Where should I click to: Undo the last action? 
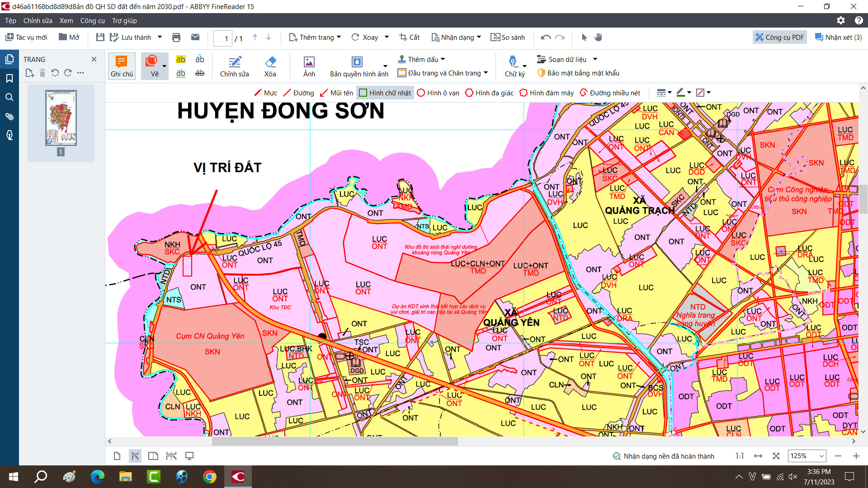[546, 38]
